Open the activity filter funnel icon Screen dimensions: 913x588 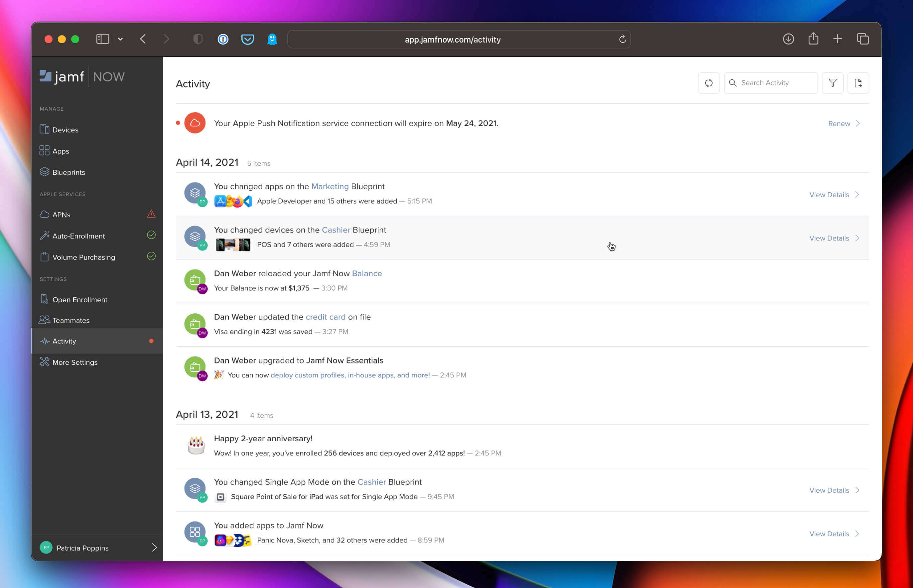(832, 83)
